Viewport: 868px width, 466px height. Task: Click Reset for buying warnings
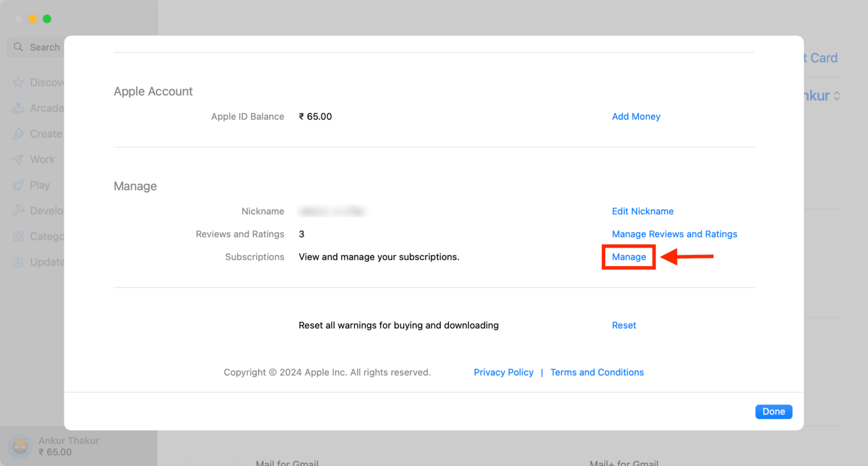[624, 325]
